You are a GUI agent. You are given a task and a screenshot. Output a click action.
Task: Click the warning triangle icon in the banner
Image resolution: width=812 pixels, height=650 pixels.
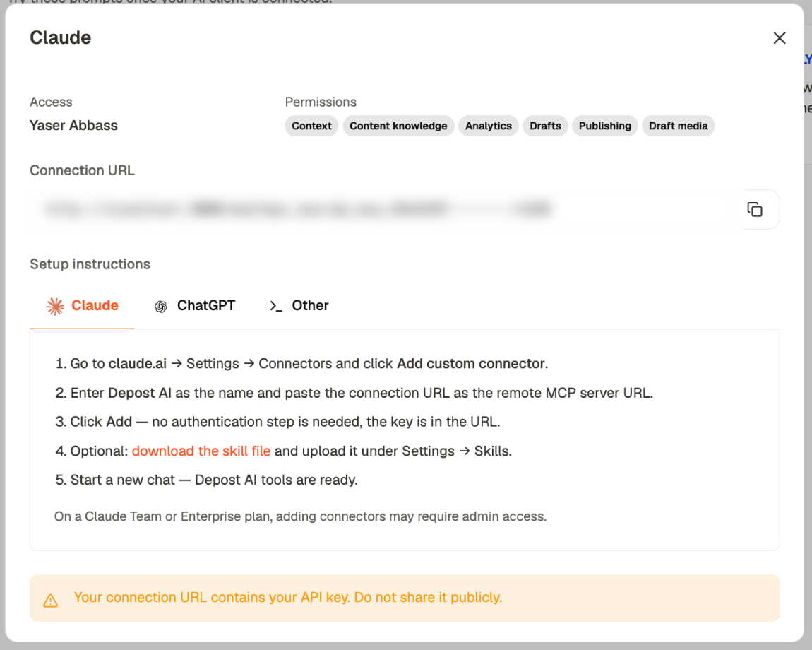pyautogui.click(x=51, y=601)
